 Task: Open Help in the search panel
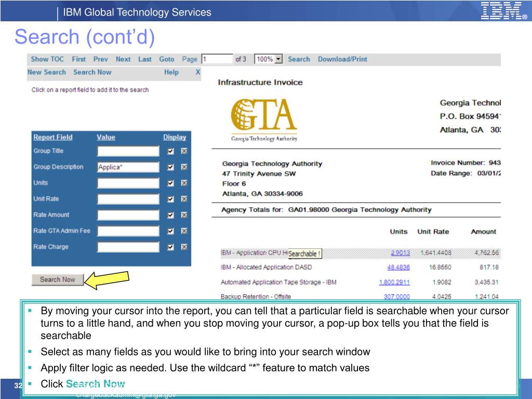(x=171, y=72)
